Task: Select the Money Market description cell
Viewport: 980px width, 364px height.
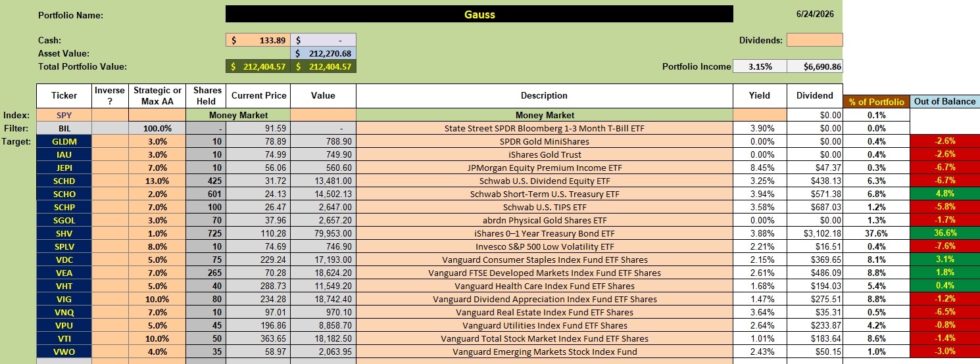Action: click(545, 115)
